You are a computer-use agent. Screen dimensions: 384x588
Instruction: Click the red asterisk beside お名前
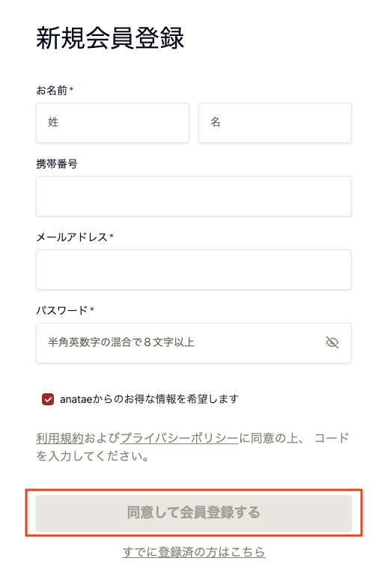71,89
